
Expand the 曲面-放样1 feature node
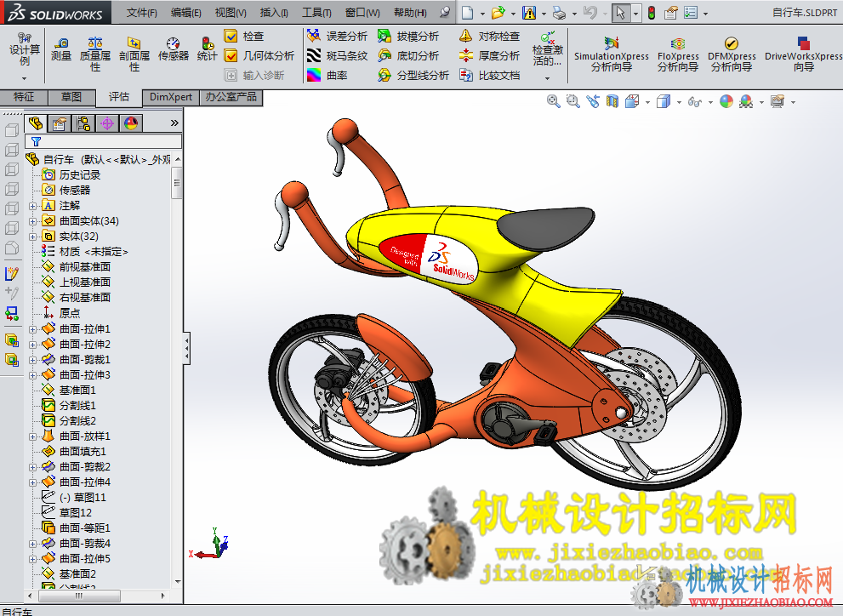pos(33,436)
